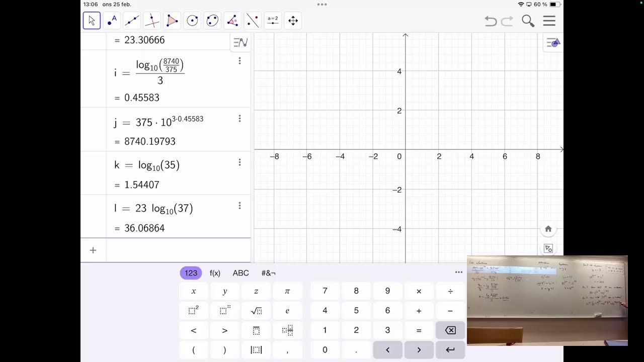Click the empty input row field
Viewport: 644px width, 362px height.
pyautogui.click(x=178, y=250)
